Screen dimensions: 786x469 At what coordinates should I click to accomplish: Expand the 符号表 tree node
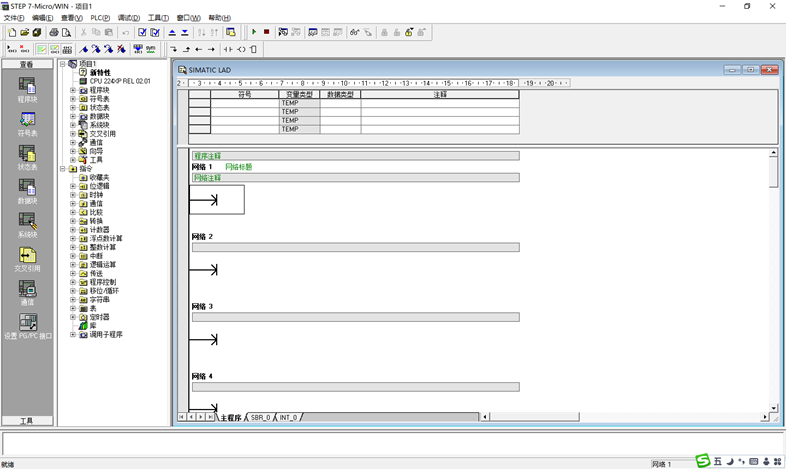tap(73, 99)
